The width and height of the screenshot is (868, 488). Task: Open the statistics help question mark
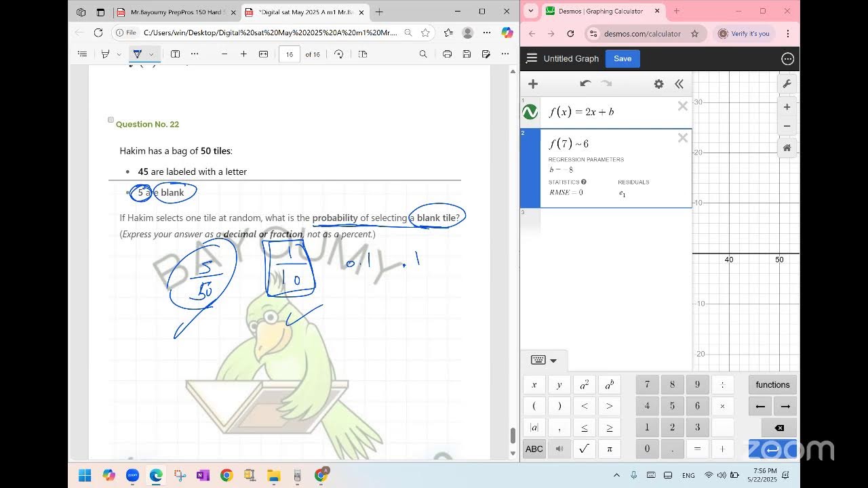(583, 182)
